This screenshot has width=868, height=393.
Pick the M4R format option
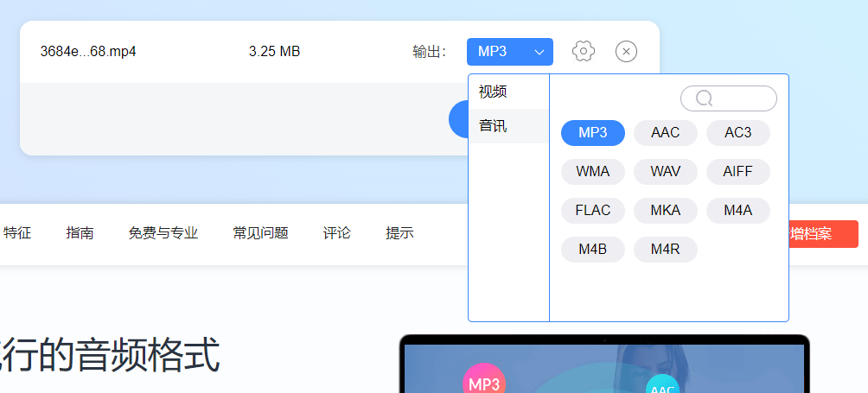666,250
